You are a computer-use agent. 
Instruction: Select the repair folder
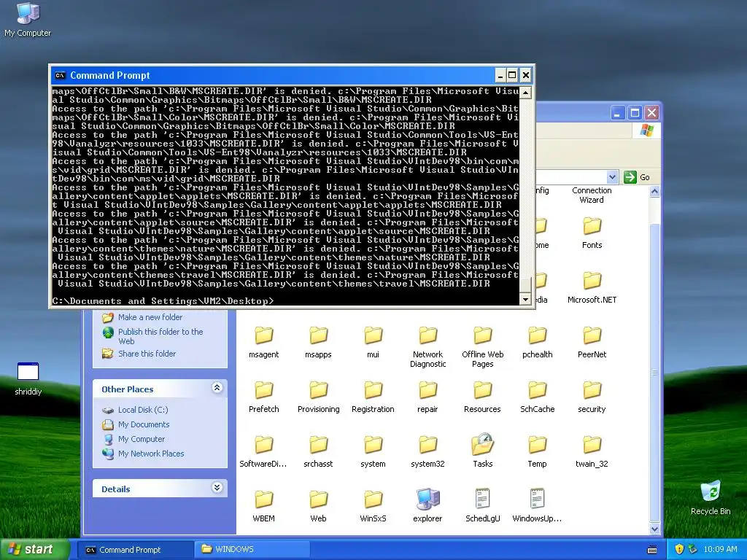(x=427, y=397)
